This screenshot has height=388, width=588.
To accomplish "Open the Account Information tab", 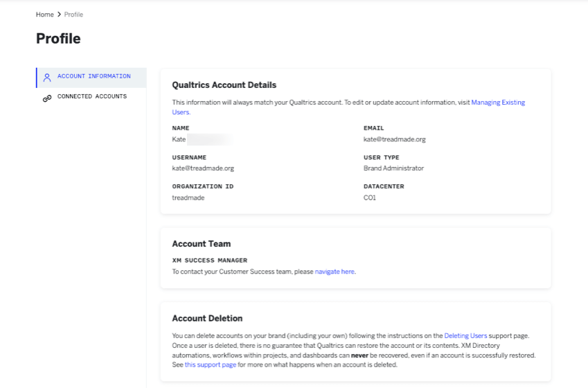I will click(91, 78).
